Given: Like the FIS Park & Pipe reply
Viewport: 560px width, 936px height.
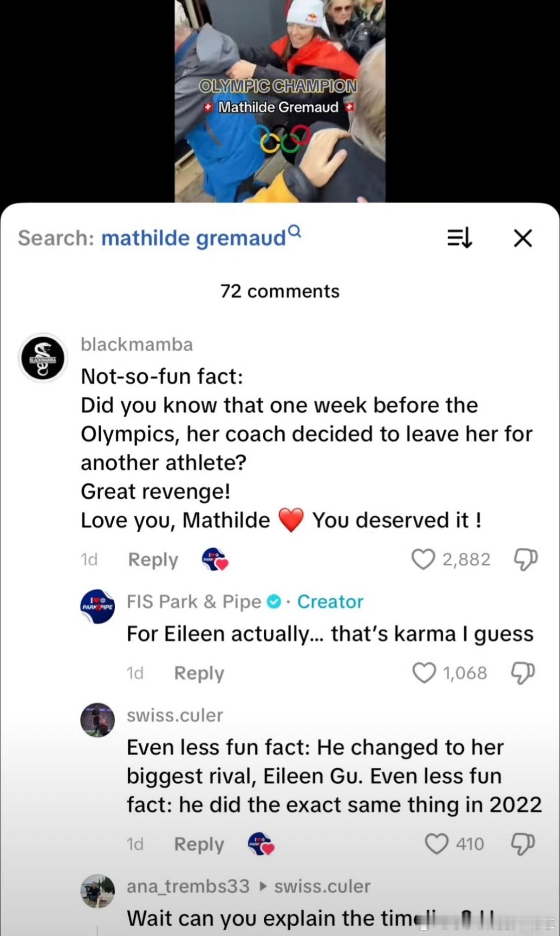Looking at the screenshot, I should [424, 672].
